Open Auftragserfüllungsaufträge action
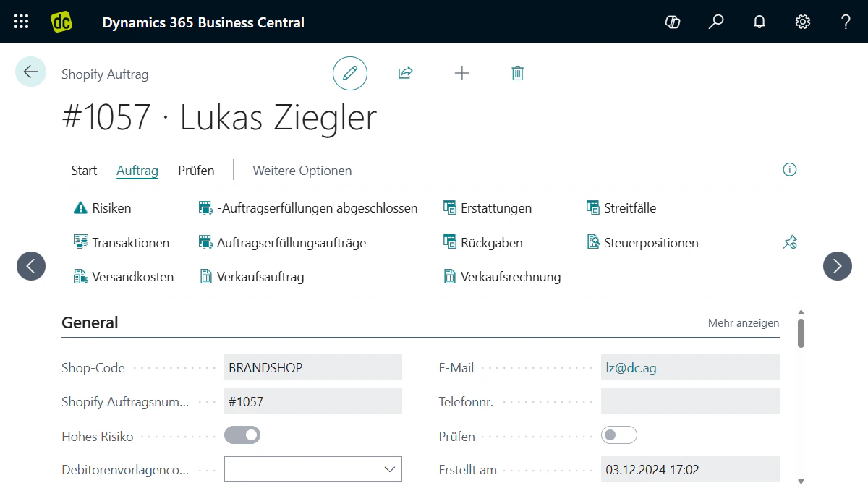This screenshot has height=488, width=868. [x=282, y=243]
